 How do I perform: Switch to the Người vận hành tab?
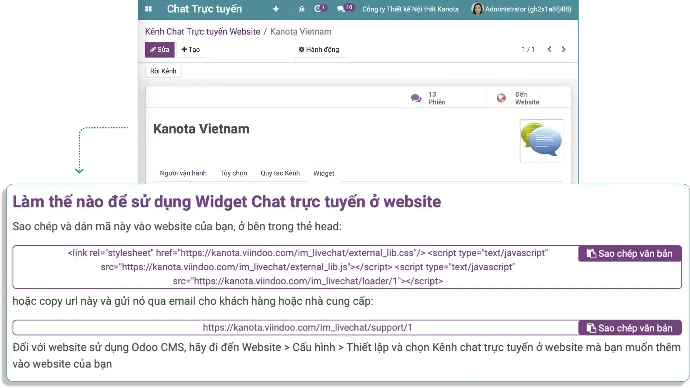click(x=183, y=173)
